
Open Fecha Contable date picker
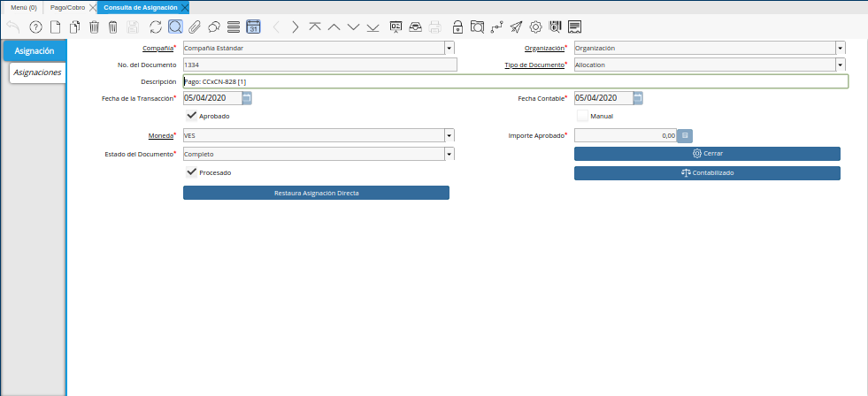click(x=638, y=98)
